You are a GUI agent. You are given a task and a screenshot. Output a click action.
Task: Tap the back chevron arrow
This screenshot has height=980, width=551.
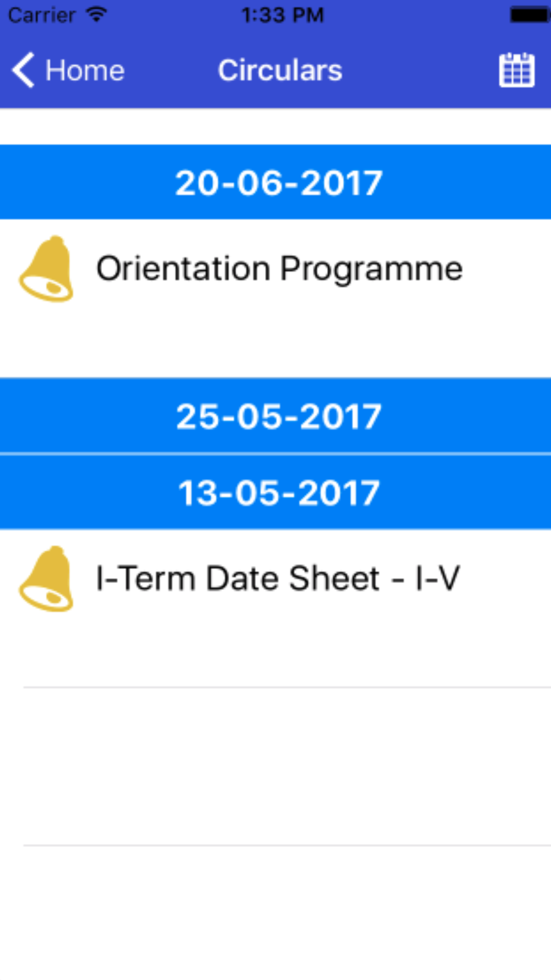coord(23,70)
